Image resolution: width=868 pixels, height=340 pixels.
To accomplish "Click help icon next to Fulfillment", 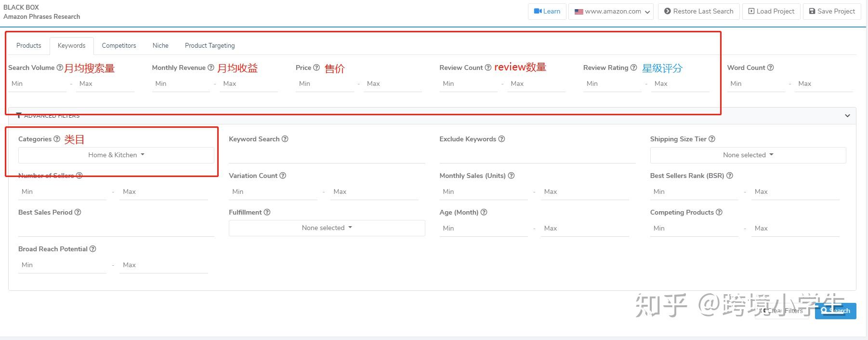I will point(267,212).
